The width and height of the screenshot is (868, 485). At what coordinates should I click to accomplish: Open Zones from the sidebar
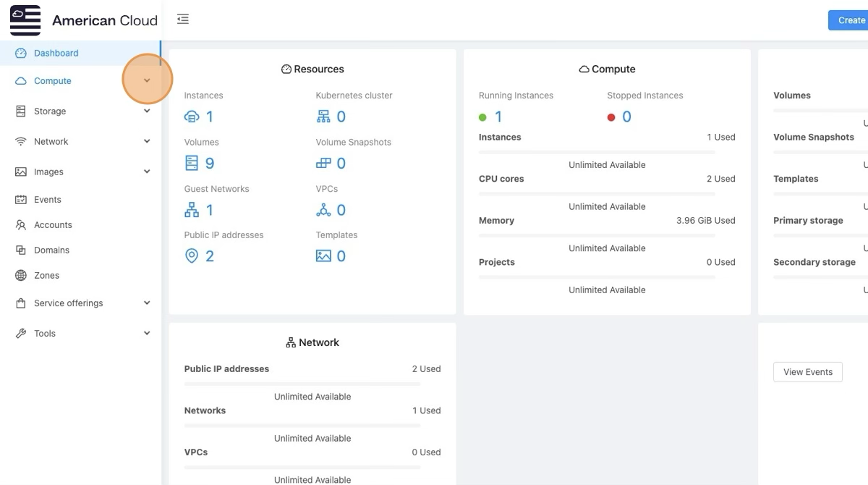[46, 276]
